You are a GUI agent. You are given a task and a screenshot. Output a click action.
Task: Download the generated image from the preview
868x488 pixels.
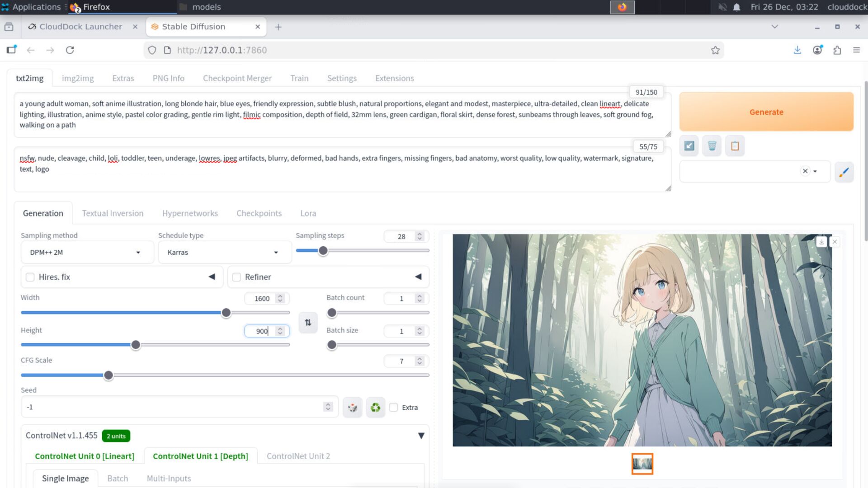(821, 242)
